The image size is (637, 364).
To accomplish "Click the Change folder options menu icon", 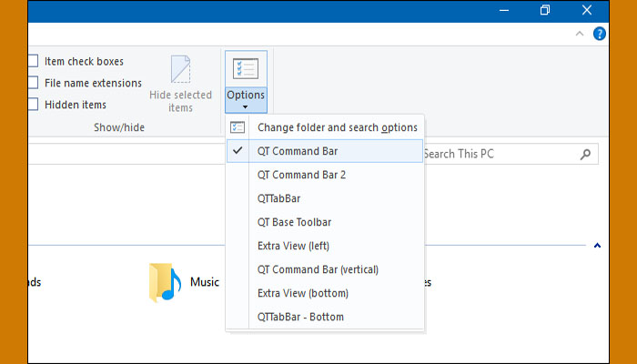I will (238, 127).
